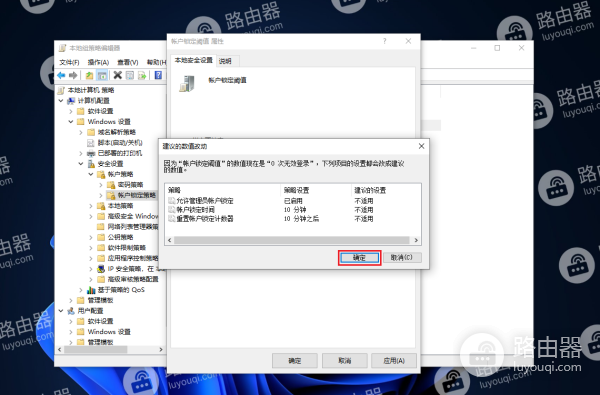Image resolution: width=600 pixels, height=395 pixels.
Task: Click the 策略 column header
Action: point(223,190)
